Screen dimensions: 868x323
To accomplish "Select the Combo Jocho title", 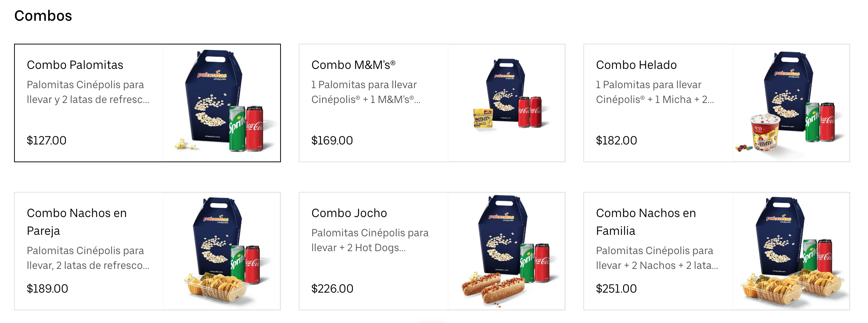I will pos(349,213).
